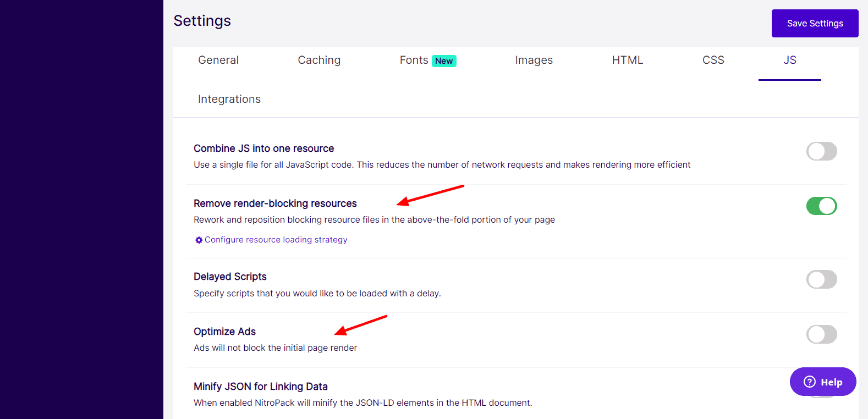Switch to the CSS tab
Screen dimensions: 868x419
tap(713, 60)
